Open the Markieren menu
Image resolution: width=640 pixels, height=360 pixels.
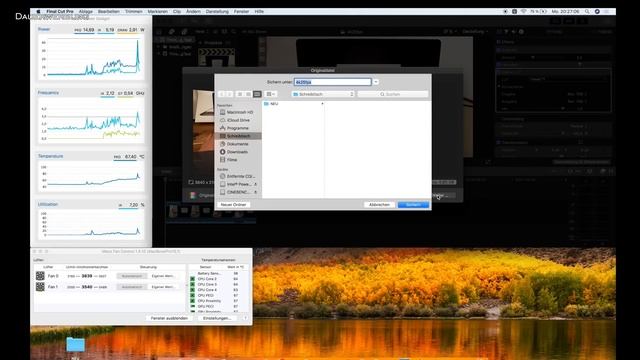158,11
